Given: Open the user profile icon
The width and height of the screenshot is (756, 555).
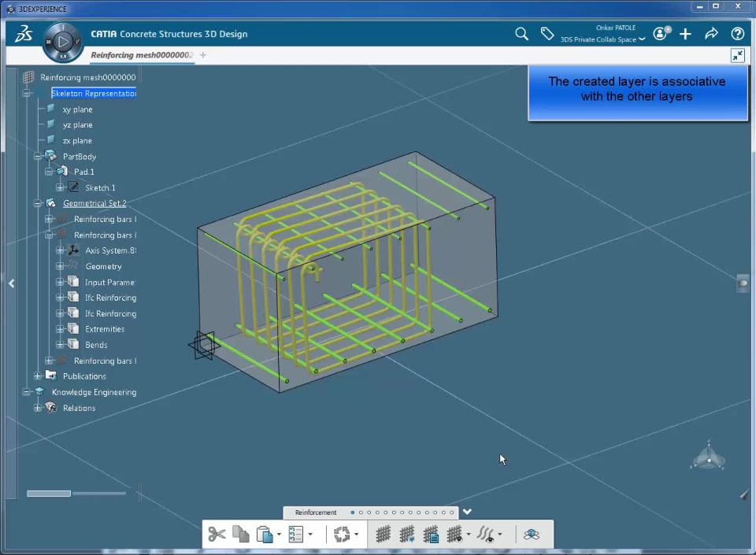Looking at the screenshot, I should pyautogui.click(x=661, y=33).
